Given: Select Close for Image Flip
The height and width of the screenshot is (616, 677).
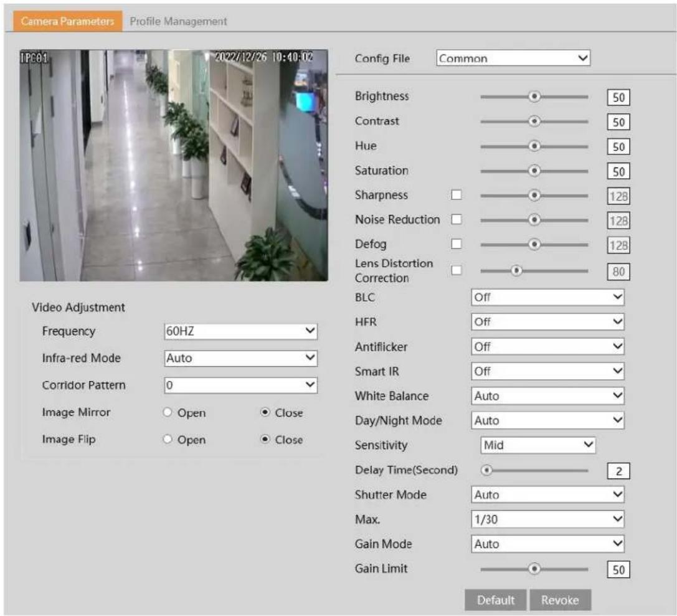Looking at the screenshot, I should click(265, 439).
